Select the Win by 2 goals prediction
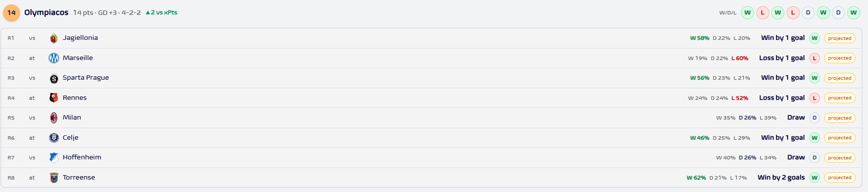The width and height of the screenshot is (868, 192). [x=781, y=178]
